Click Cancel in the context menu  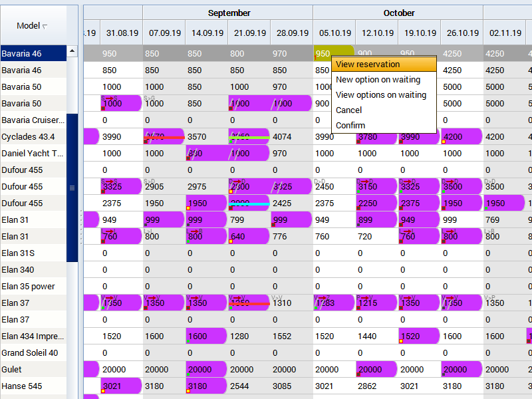tap(348, 110)
